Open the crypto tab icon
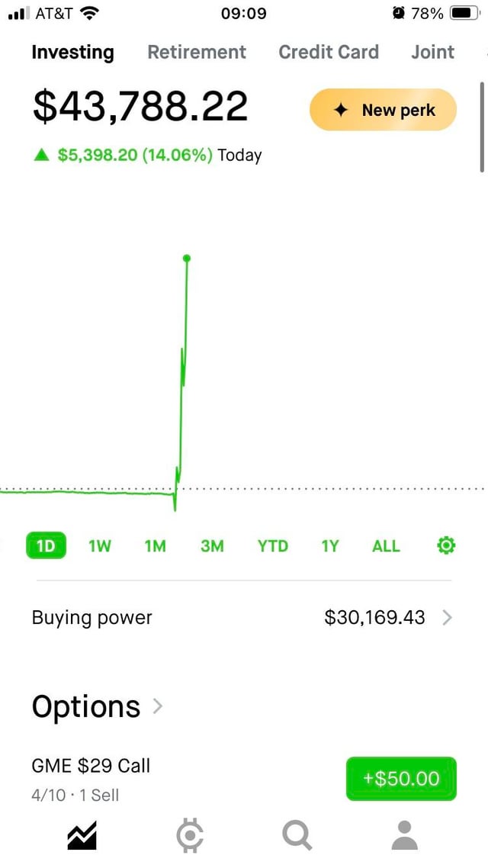This screenshot has width=488, height=868. (189, 836)
